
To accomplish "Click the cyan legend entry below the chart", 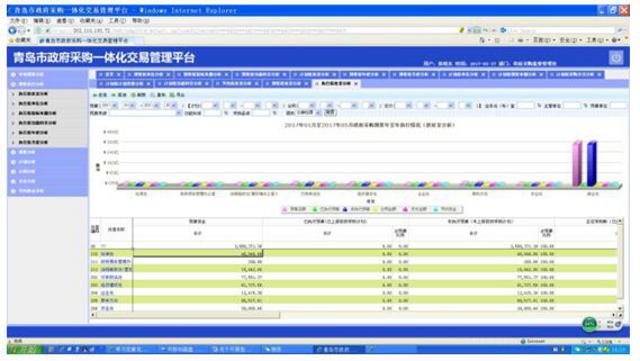I will coord(446,209).
